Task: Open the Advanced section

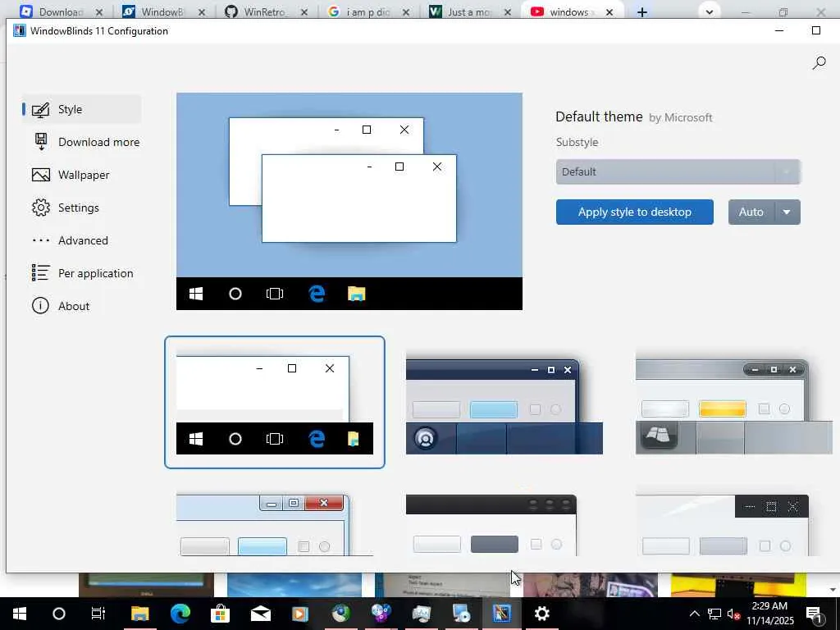Action: tap(81, 240)
